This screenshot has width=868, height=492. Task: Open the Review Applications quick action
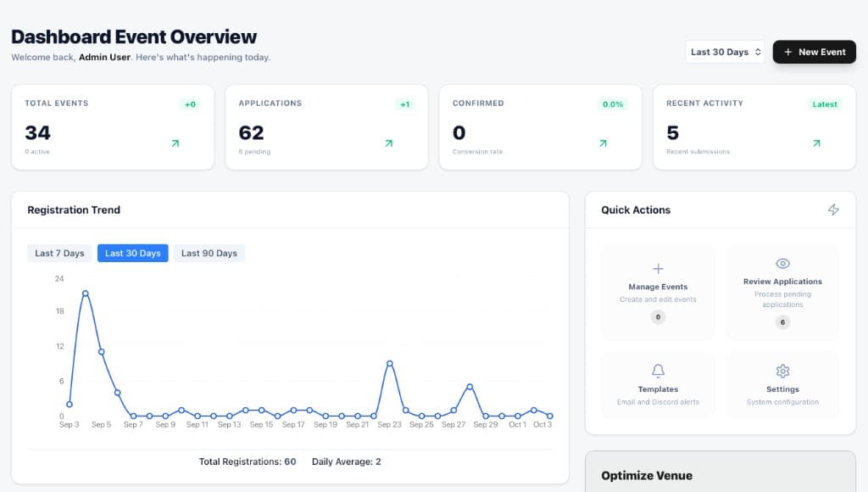(x=782, y=292)
